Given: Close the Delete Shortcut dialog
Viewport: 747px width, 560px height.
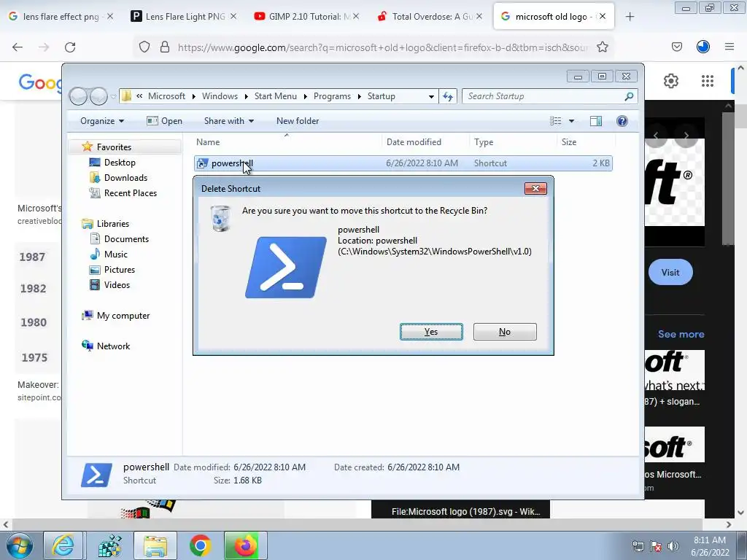Looking at the screenshot, I should (x=535, y=189).
